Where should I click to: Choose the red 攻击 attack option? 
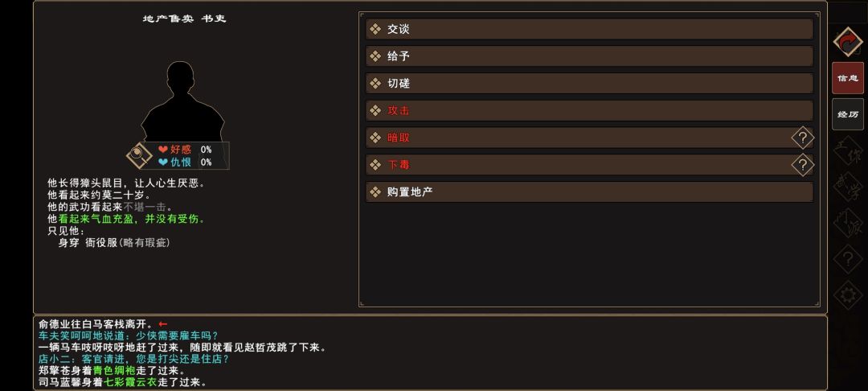pos(589,110)
